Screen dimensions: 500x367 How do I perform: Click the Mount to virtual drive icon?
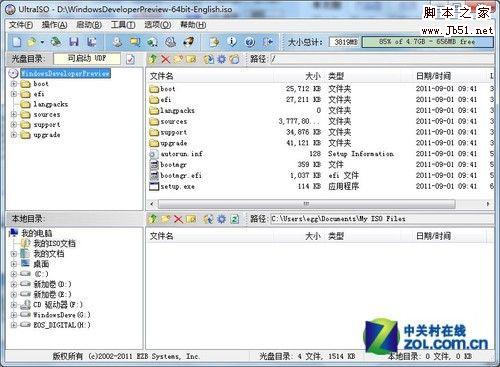tap(171, 42)
